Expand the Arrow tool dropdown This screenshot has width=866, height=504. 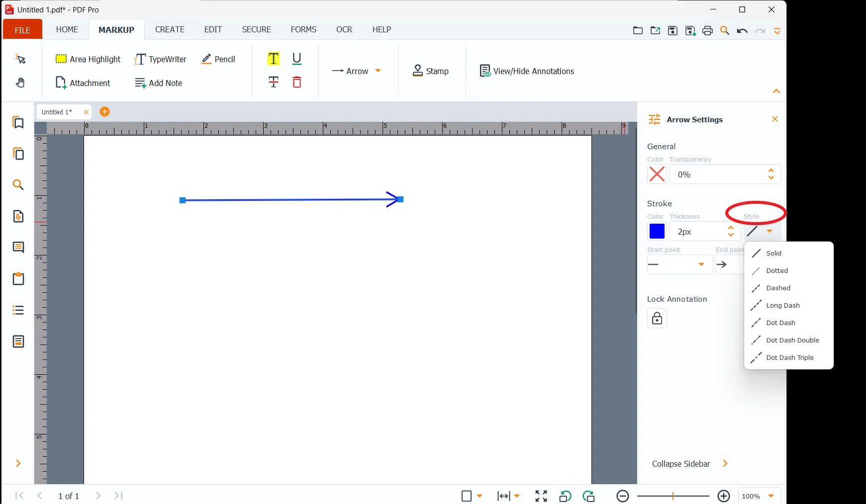coord(378,71)
